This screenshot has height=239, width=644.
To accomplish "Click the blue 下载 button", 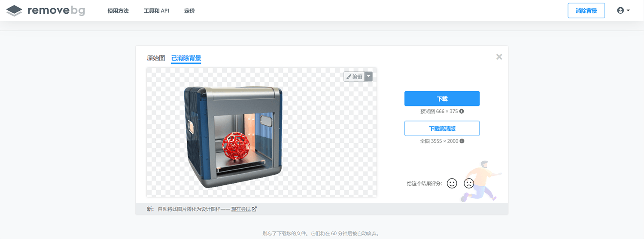I will (x=442, y=99).
